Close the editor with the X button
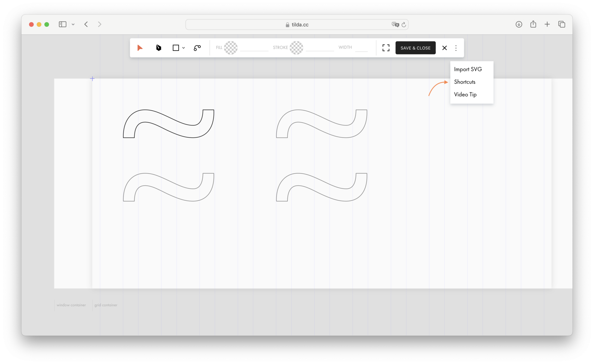The image size is (594, 364). click(444, 48)
